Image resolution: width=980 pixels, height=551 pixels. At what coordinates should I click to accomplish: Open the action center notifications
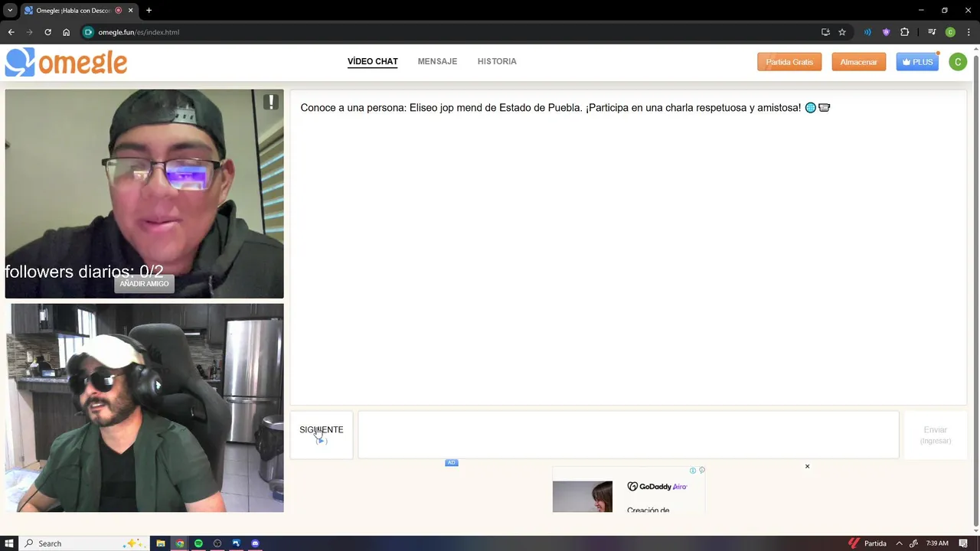962,543
